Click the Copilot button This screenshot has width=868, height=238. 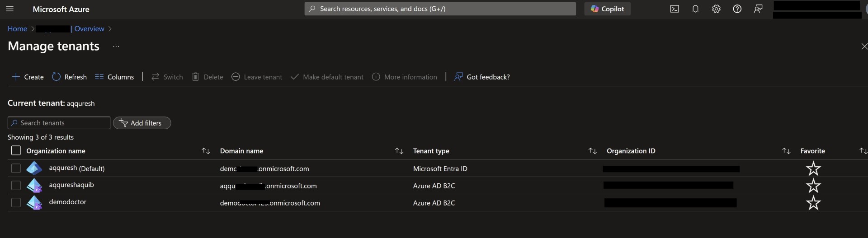(607, 9)
